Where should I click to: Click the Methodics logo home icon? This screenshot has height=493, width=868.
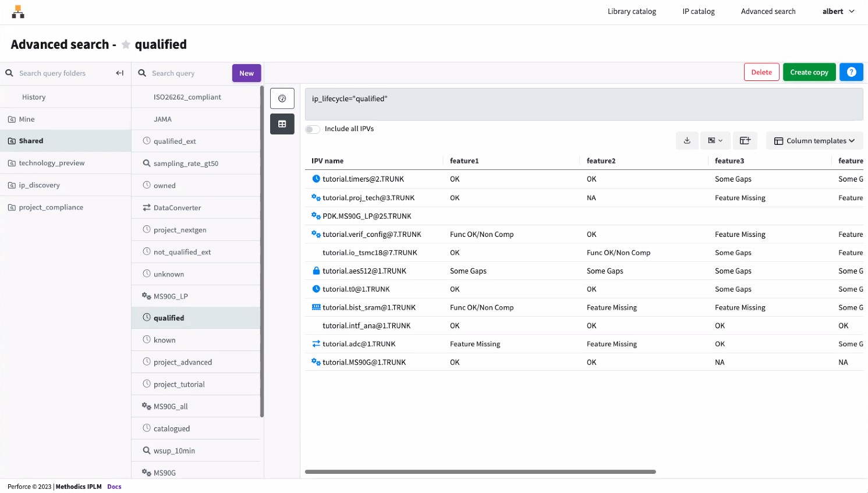18,12
